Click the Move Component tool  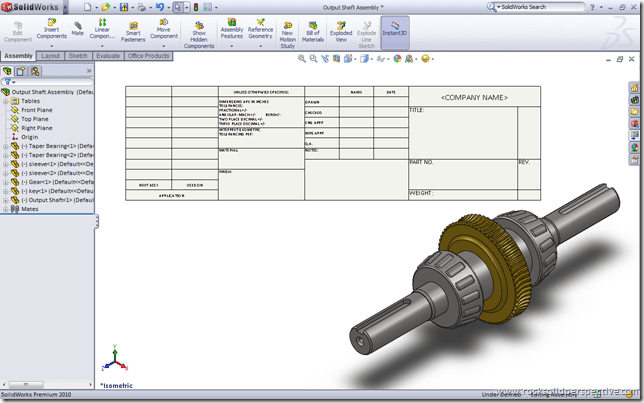[x=163, y=29]
